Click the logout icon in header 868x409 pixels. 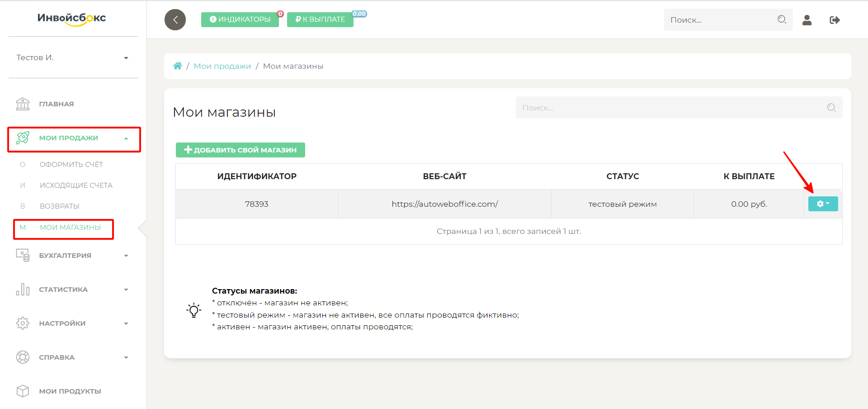pos(835,20)
